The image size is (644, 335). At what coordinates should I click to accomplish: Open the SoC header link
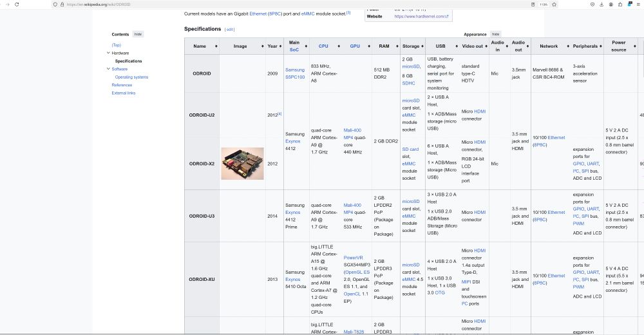pyautogui.click(x=294, y=50)
